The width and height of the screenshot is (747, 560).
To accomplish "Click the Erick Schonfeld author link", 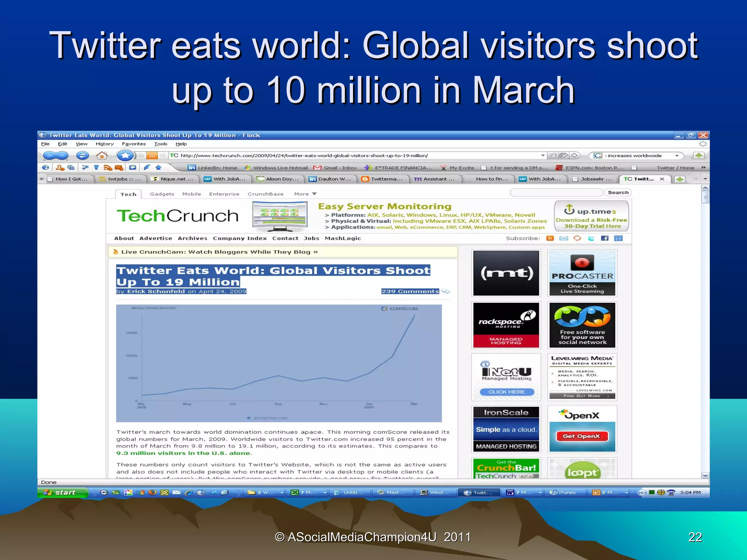I will pyautogui.click(x=156, y=291).
